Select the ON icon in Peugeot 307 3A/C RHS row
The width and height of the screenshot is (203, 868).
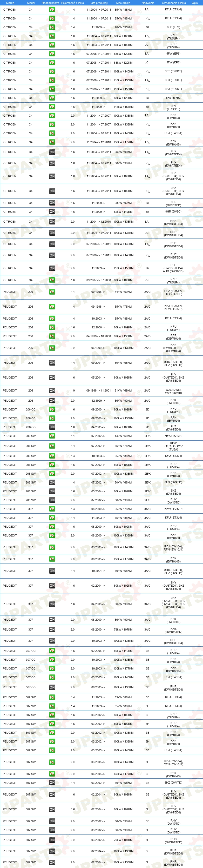[x=52, y=630]
